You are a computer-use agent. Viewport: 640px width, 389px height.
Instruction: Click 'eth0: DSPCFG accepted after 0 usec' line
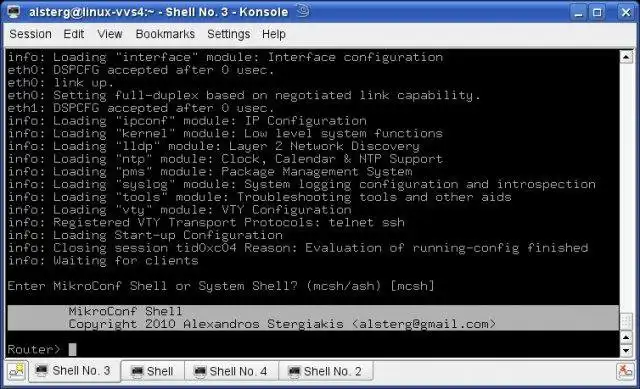141,70
